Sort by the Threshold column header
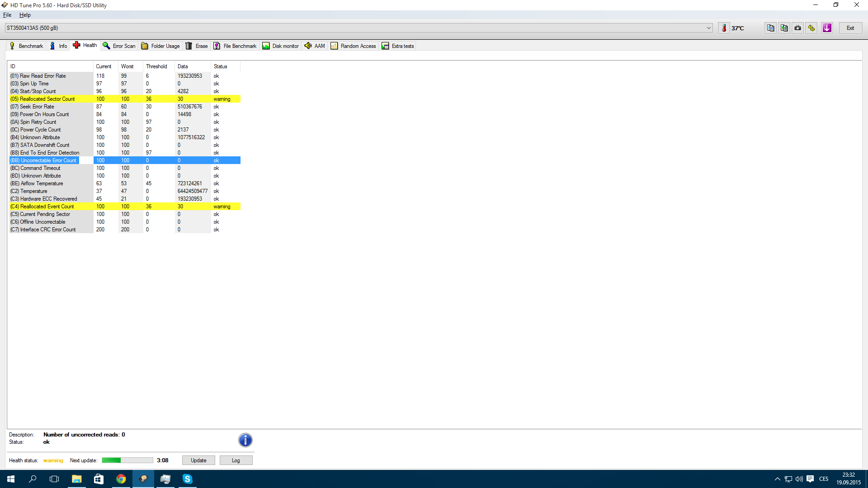The width and height of the screenshot is (868, 488). point(159,66)
